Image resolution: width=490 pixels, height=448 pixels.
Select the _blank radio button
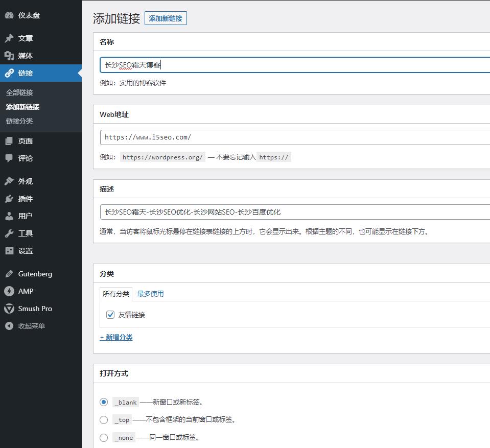click(104, 402)
